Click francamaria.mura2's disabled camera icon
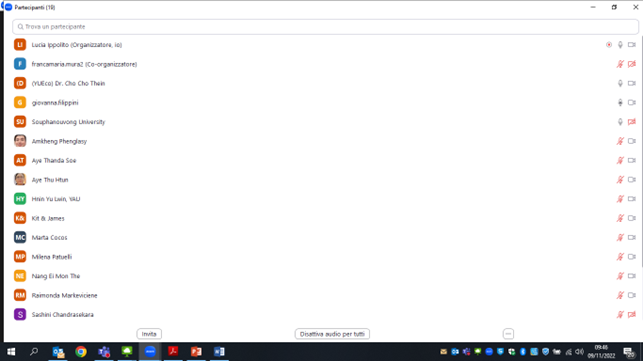Viewport: 643px width, 361px height. coord(632,64)
